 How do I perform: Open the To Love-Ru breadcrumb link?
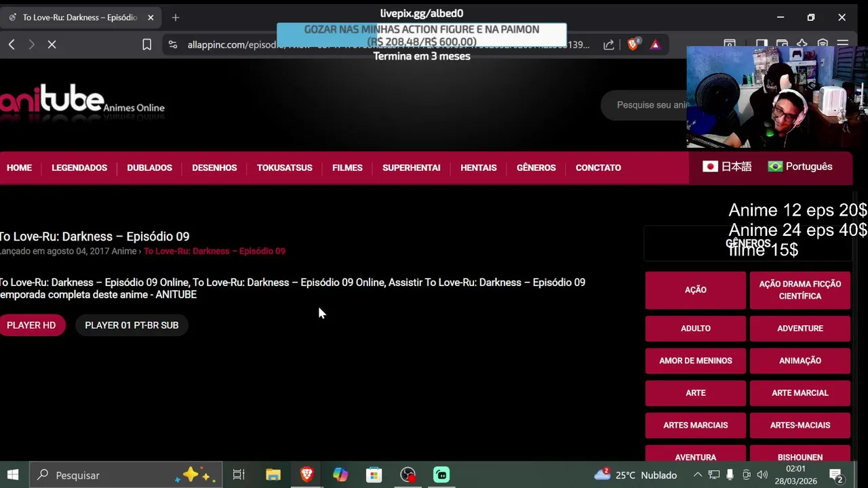pyautogui.click(x=214, y=251)
